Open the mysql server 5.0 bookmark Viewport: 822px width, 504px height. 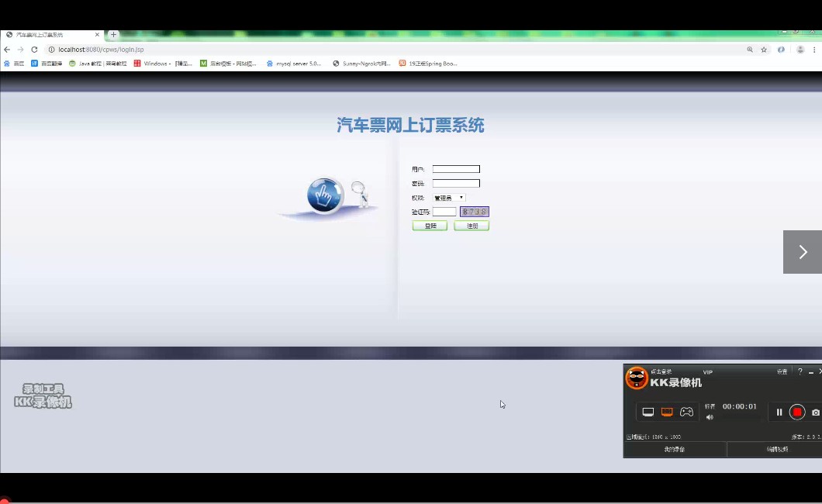pyautogui.click(x=294, y=64)
